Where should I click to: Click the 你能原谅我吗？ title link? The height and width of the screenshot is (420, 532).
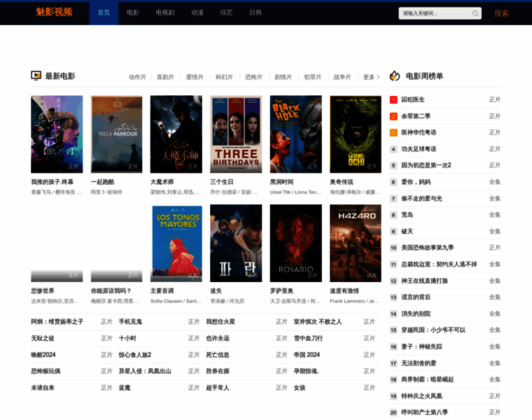111,290
